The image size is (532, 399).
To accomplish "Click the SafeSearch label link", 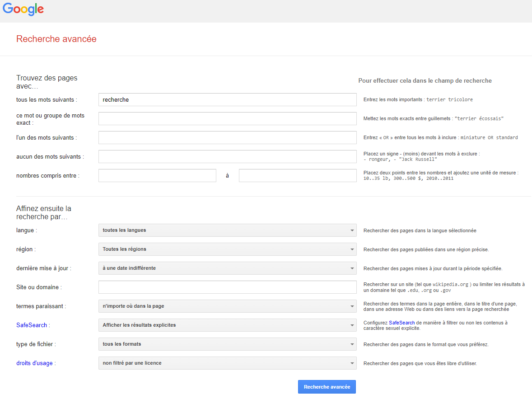I will (x=32, y=325).
